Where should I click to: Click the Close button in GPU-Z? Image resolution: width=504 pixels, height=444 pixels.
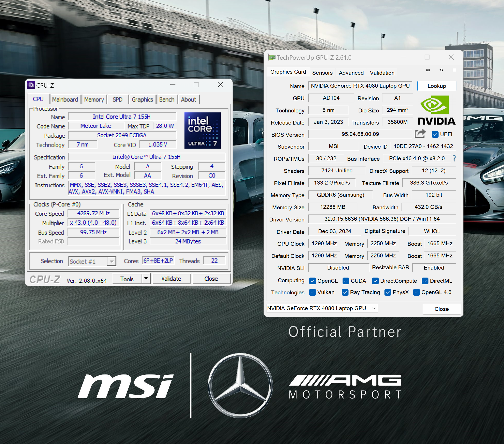point(442,309)
